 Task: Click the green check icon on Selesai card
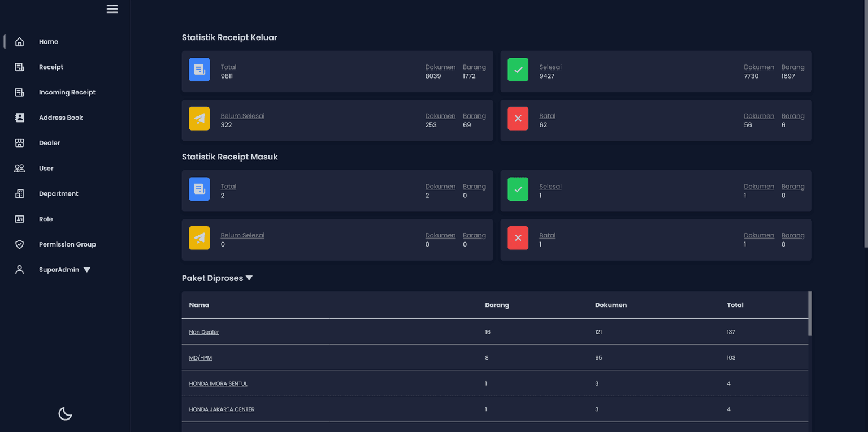point(518,70)
